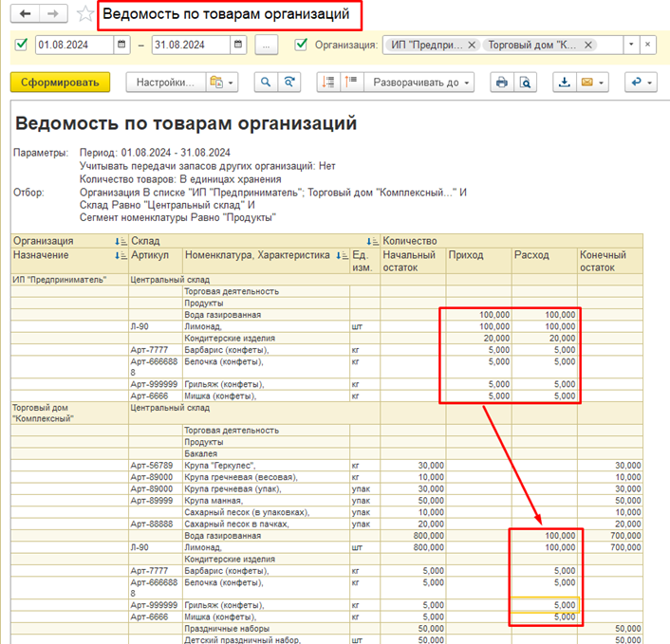Open calendar for the start date

(x=121, y=45)
